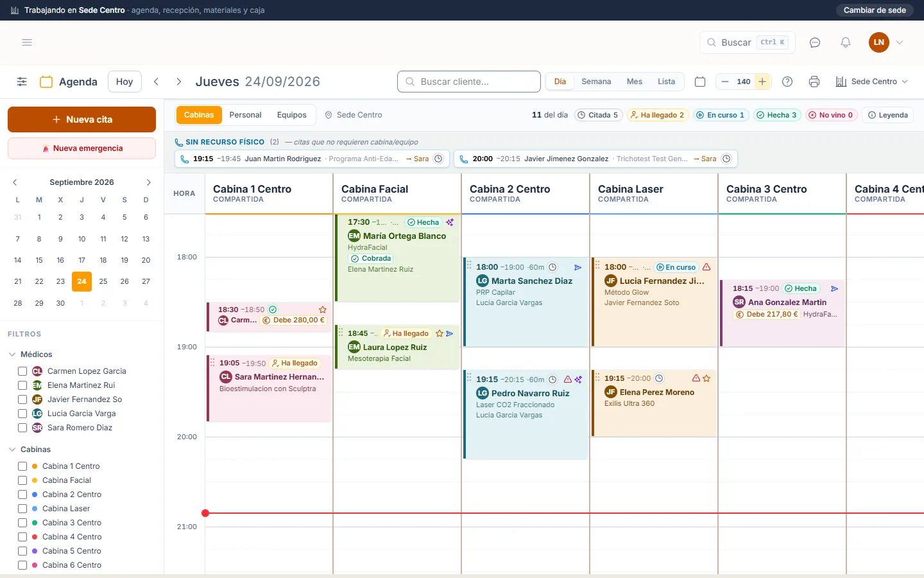
Task: Create a Nueva cita
Action: pyautogui.click(x=81, y=119)
